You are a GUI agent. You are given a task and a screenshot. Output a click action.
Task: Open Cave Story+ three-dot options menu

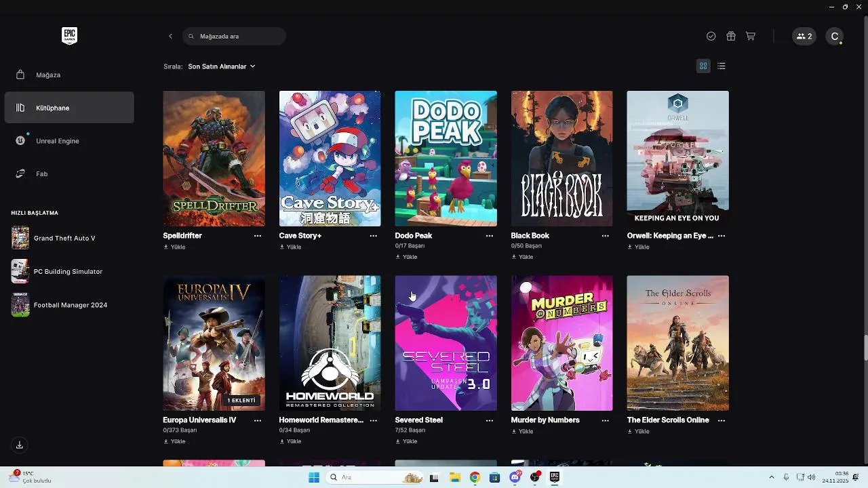[x=374, y=236]
